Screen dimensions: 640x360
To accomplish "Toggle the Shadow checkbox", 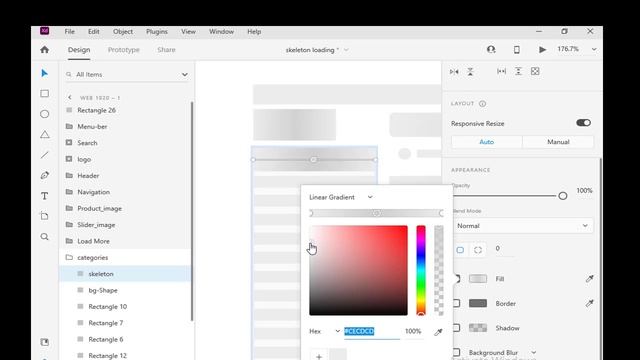I will pyautogui.click(x=456, y=328).
